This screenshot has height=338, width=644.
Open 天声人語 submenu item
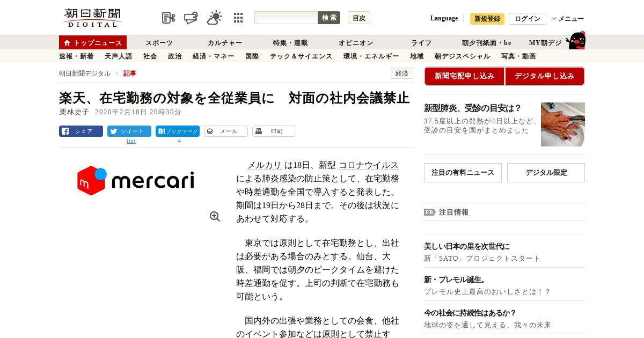pyautogui.click(x=118, y=56)
